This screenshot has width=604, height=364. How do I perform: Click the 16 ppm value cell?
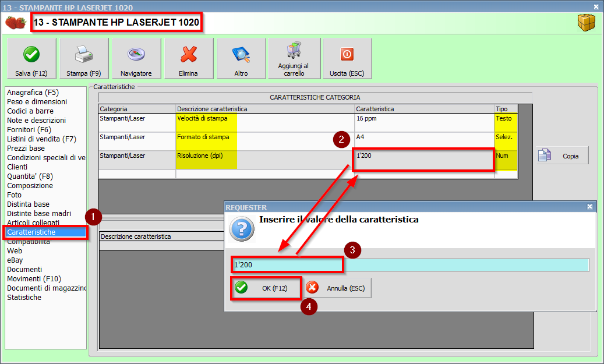tap(425, 122)
